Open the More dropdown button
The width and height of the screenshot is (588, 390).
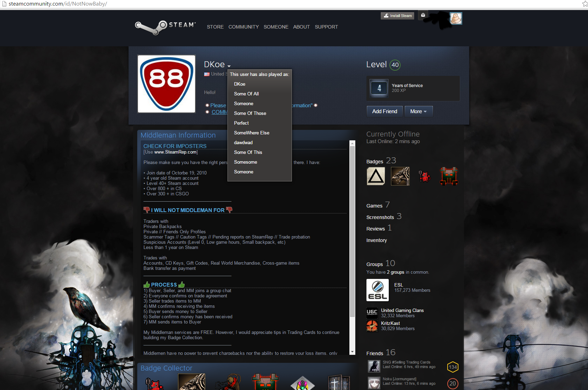tap(418, 111)
